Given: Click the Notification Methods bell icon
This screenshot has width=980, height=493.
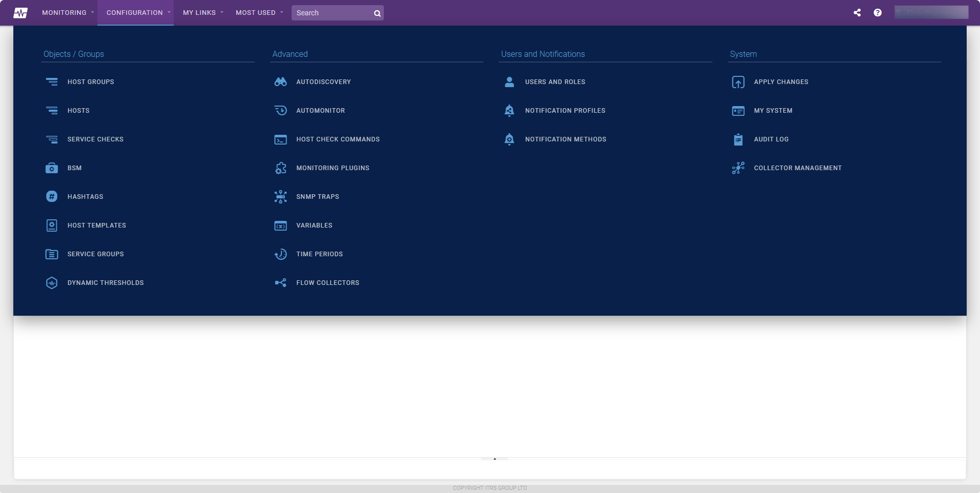Looking at the screenshot, I should [509, 139].
